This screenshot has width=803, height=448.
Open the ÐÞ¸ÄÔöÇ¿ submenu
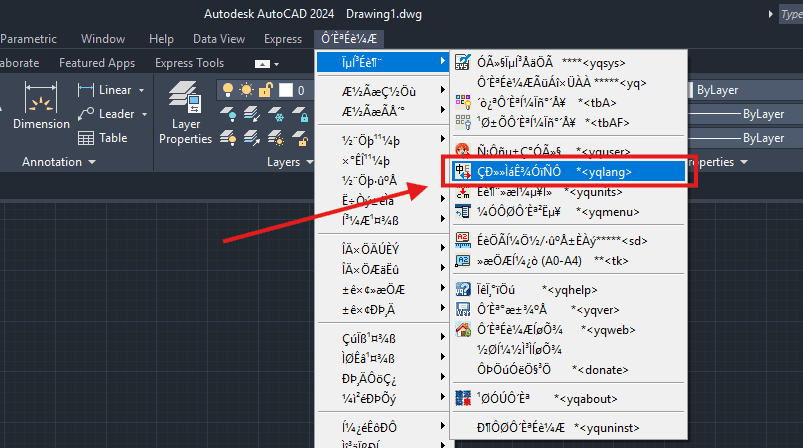click(x=383, y=378)
